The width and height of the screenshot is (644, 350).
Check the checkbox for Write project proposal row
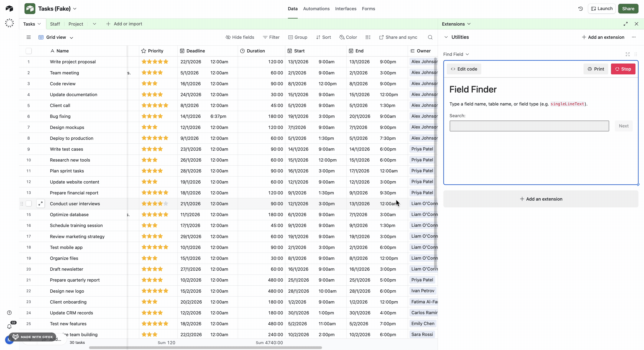click(29, 62)
